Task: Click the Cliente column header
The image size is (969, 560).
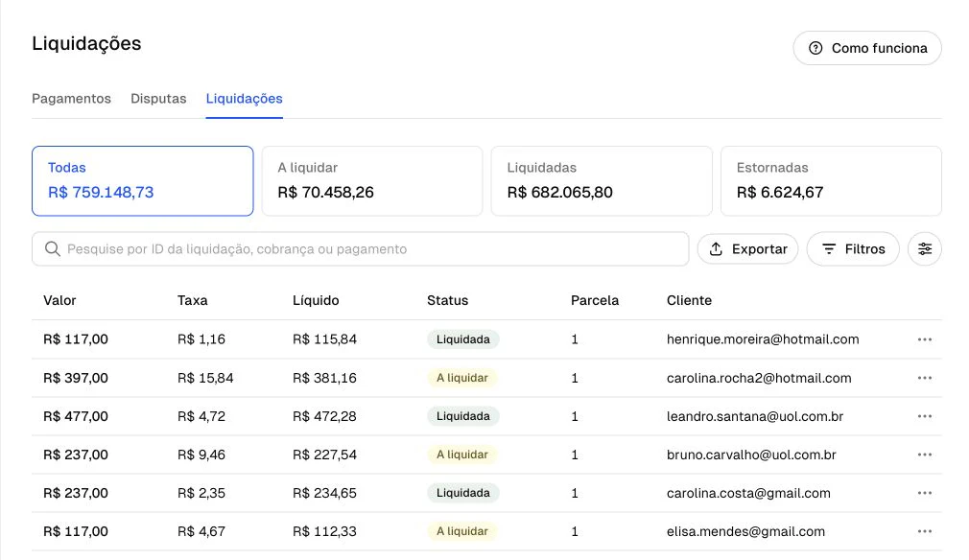Action: [x=689, y=301]
